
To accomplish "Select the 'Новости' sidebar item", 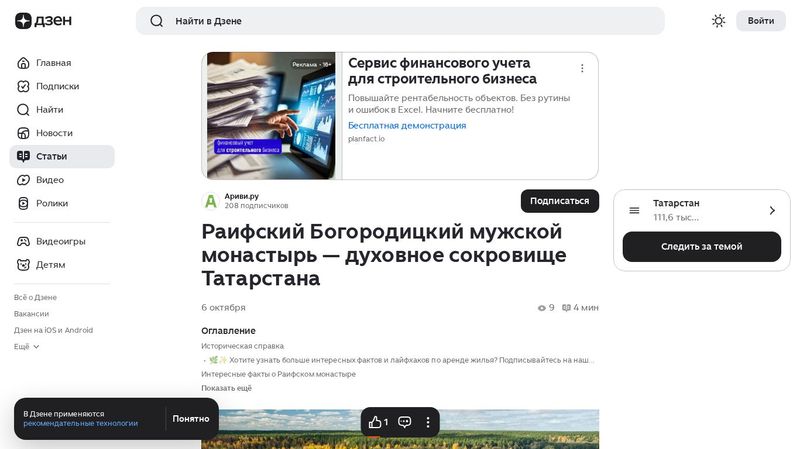I will pos(54,133).
